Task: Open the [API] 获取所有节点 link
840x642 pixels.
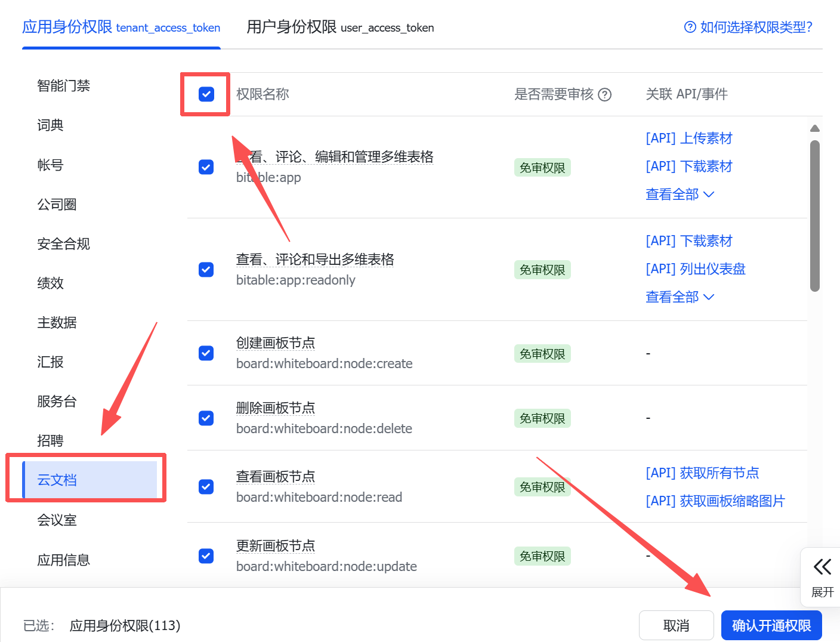Action: pyautogui.click(x=702, y=473)
